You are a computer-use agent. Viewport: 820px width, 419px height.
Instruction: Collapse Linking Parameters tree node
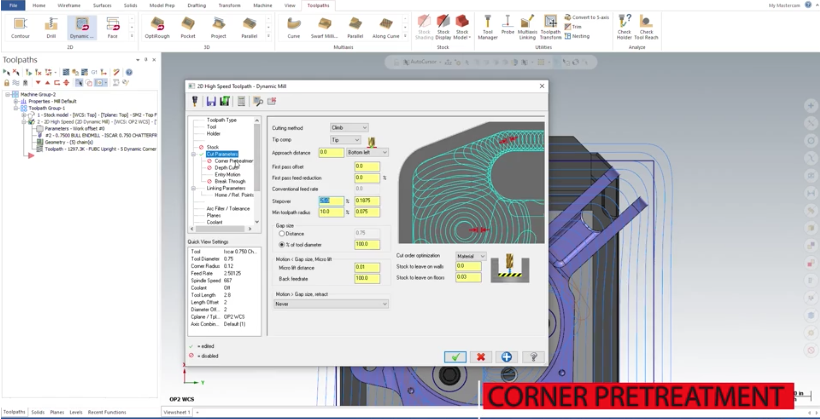193,188
